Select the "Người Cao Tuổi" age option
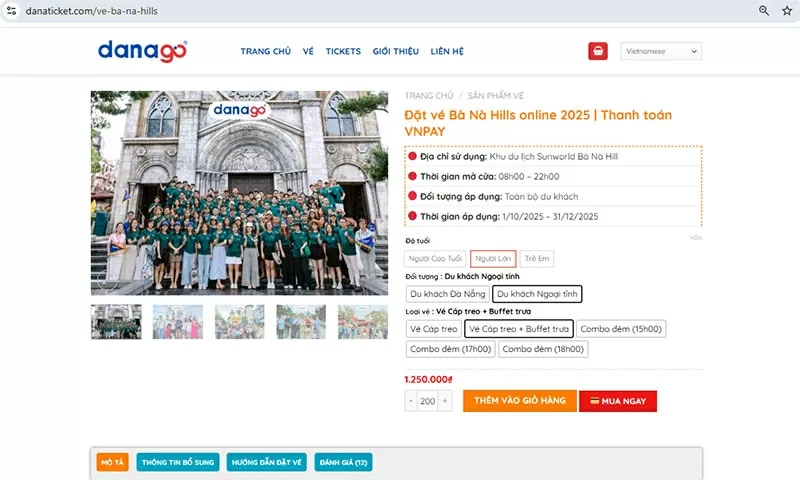Viewport: 800px width, 480px height. point(435,259)
